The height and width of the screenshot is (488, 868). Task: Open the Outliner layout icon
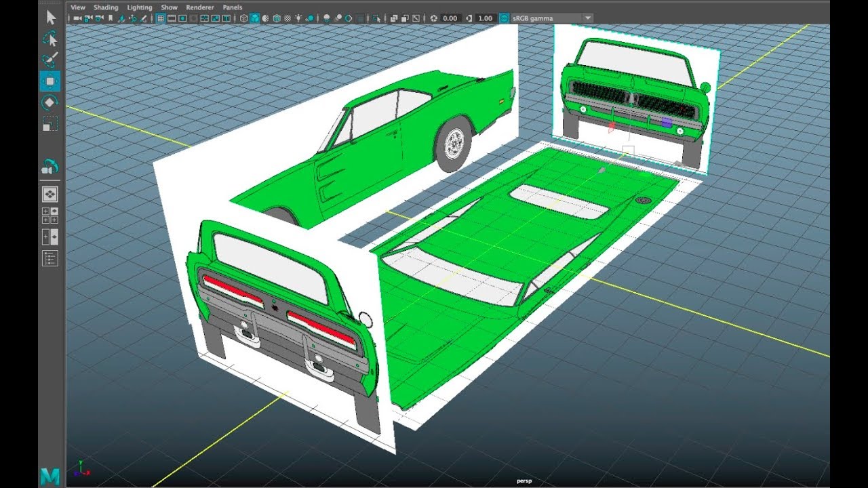pos(50,258)
